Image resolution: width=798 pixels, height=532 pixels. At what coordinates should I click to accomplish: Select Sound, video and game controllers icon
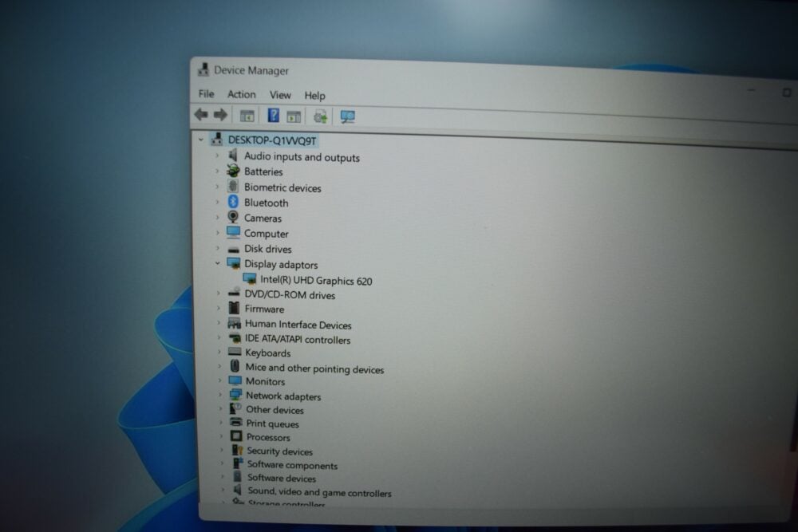tap(238, 490)
